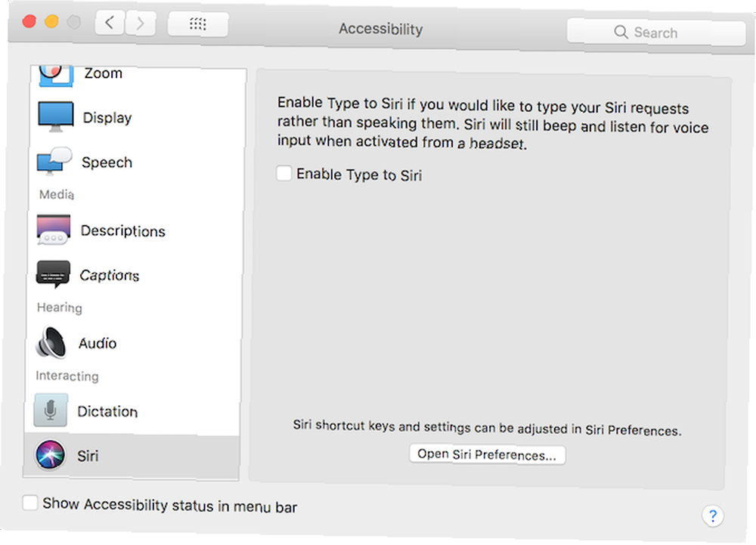The image size is (756, 545).
Task: Close the window with red button
Action: pyautogui.click(x=29, y=21)
